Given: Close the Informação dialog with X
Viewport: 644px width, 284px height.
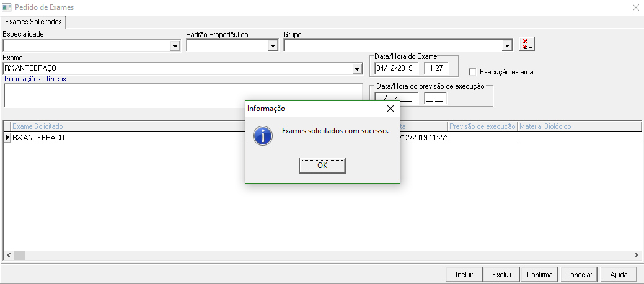Looking at the screenshot, I should point(390,109).
